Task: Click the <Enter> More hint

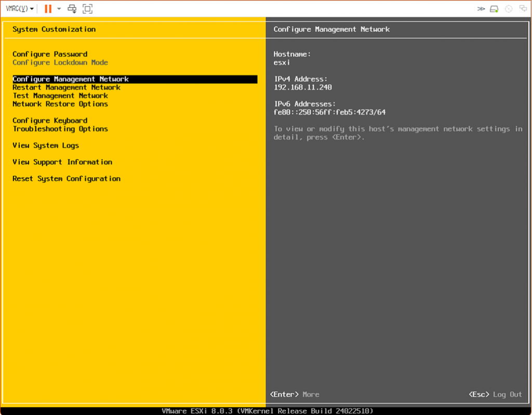Action: (x=295, y=394)
